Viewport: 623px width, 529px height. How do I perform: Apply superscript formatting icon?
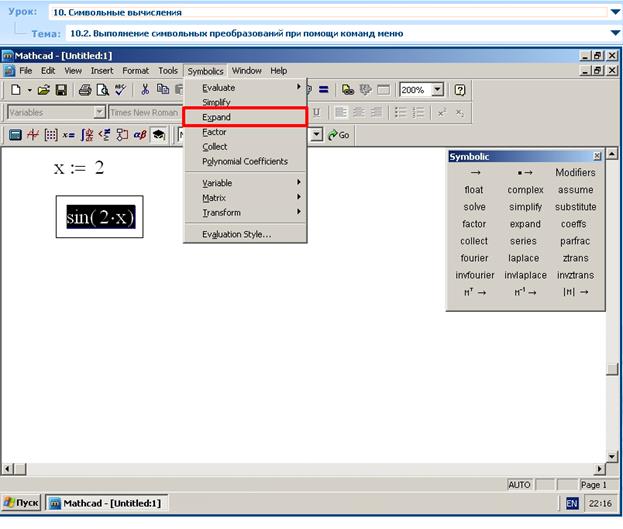442,112
